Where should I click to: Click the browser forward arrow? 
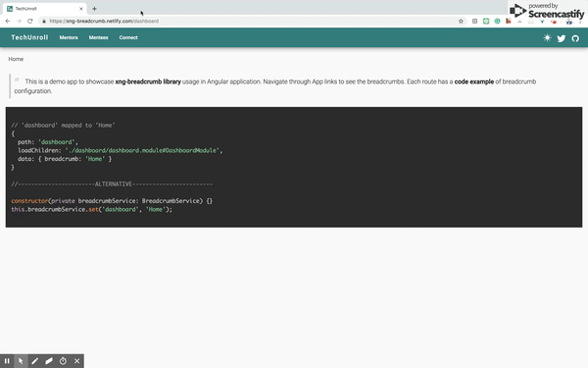click(19, 21)
